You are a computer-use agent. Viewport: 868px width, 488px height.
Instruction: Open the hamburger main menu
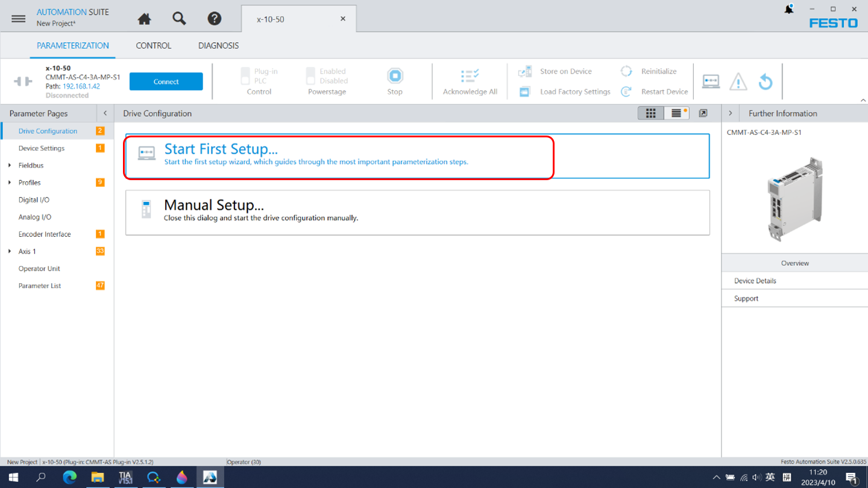(19, 19)
